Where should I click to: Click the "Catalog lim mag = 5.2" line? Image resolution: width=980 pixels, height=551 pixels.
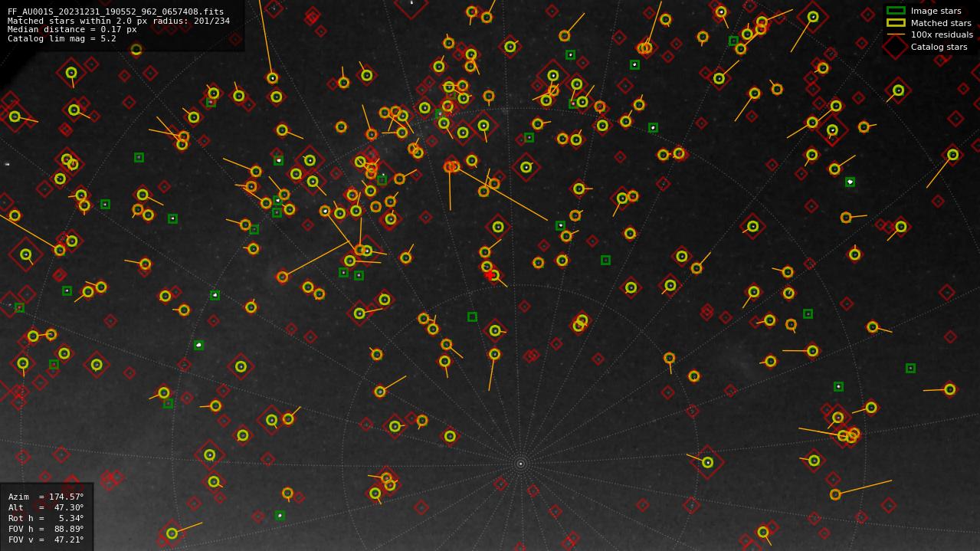click(x=62, y=38)
